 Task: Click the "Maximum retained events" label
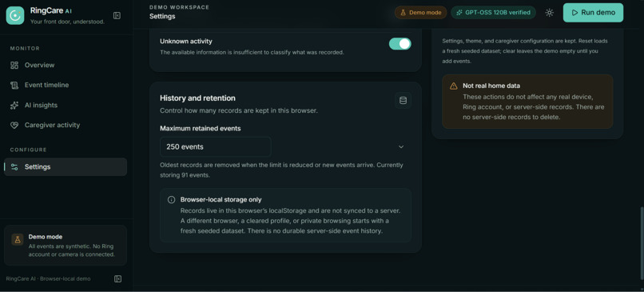pyautogui.click(x=201, y=128)
